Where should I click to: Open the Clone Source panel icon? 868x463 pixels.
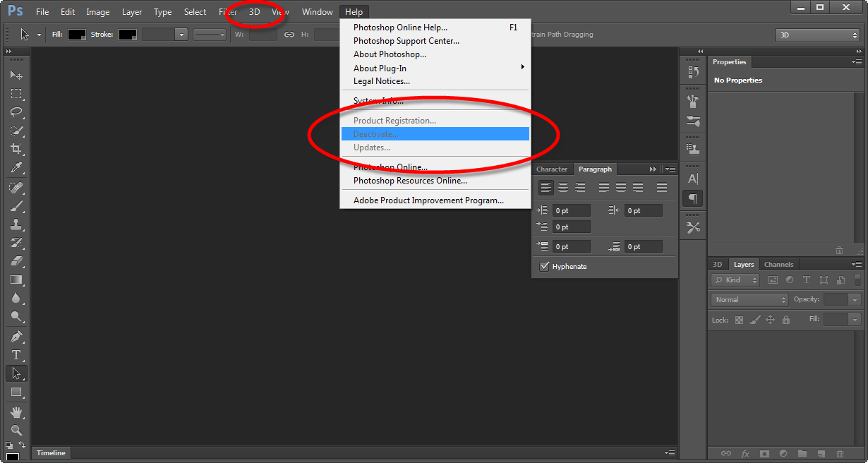coord(693,149)
